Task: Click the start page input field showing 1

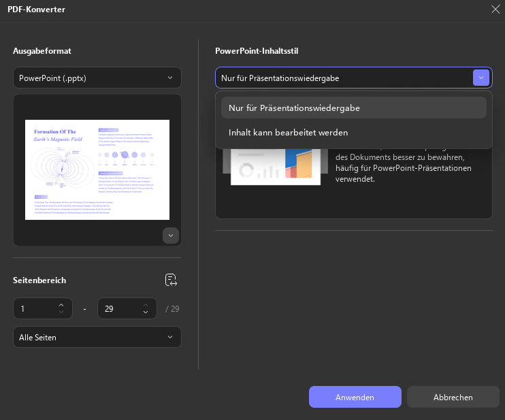Action: (x=43, y=308)
